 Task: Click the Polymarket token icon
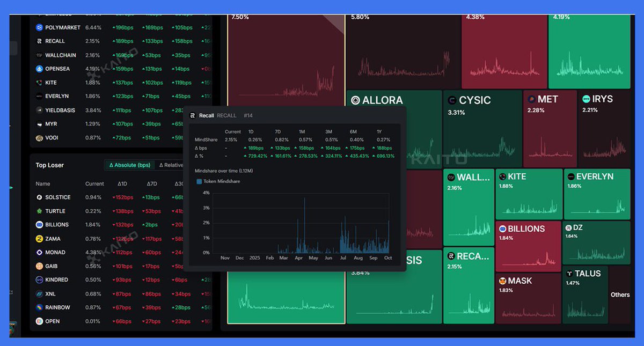click(x=39, y=27)
